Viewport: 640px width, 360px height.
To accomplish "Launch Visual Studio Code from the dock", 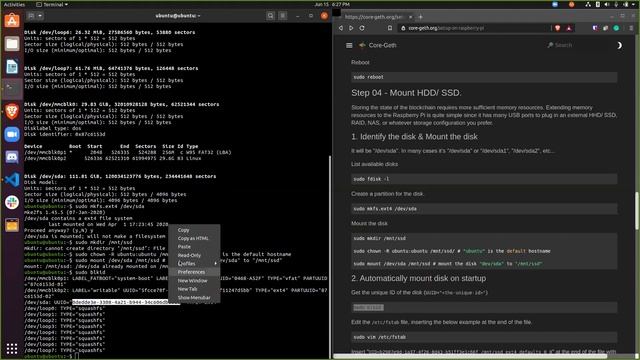I will [12, 180].
